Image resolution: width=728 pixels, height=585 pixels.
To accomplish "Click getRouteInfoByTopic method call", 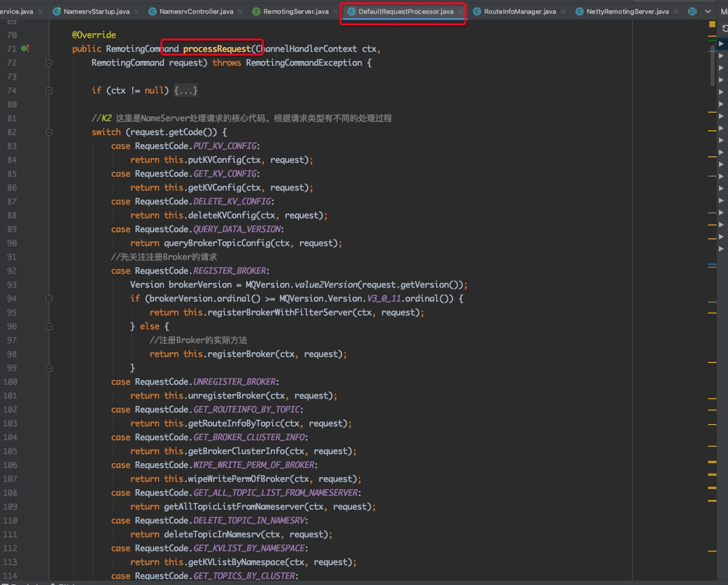I will click(x=234, y=423).
